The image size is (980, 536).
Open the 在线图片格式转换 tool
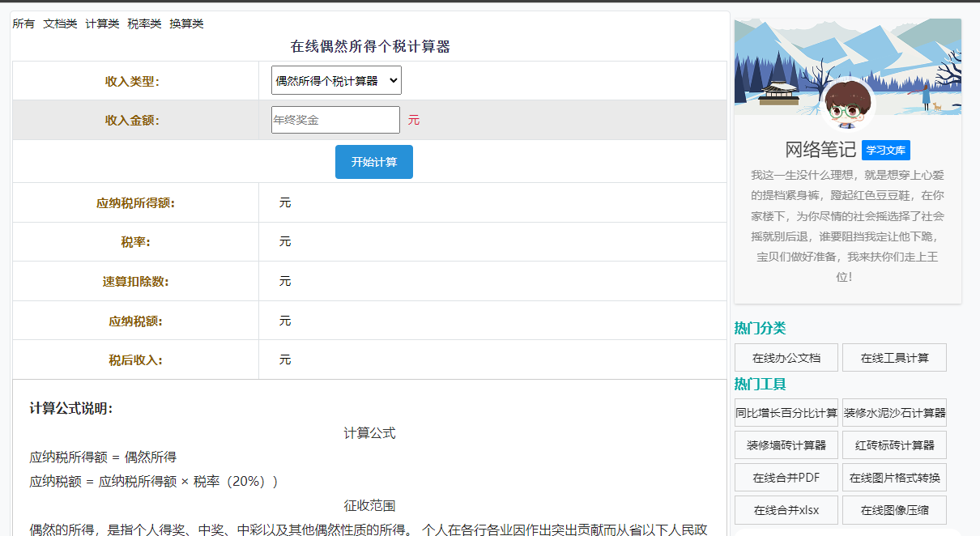[x=894, y=478]
